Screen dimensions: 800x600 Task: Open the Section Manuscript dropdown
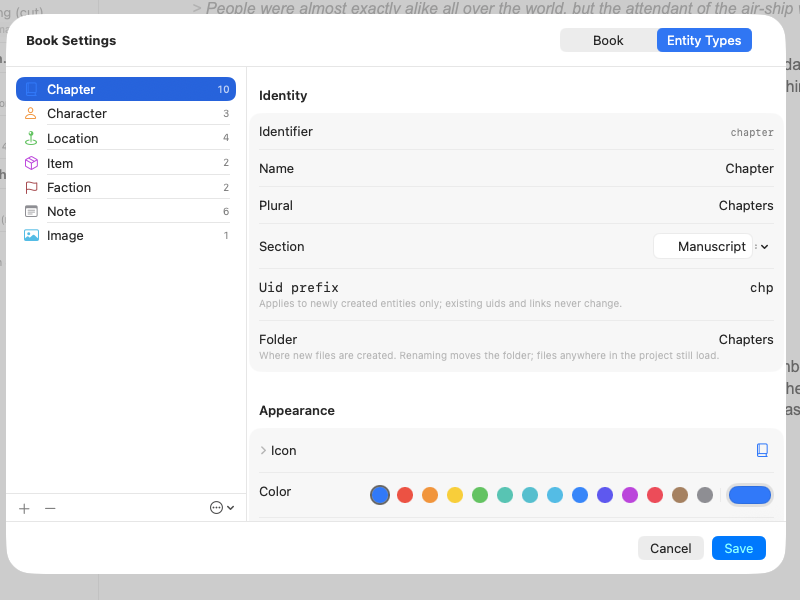pos(711,246)
